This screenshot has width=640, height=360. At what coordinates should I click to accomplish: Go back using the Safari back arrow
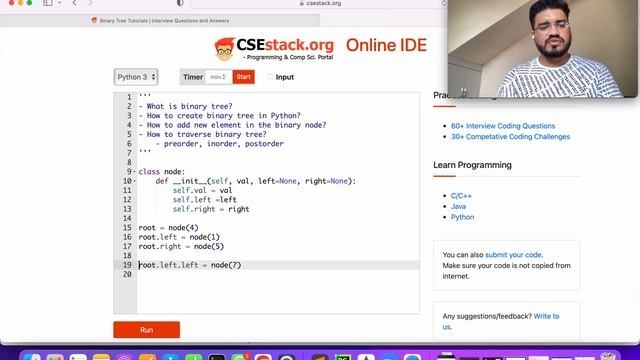tap(74, 3)
